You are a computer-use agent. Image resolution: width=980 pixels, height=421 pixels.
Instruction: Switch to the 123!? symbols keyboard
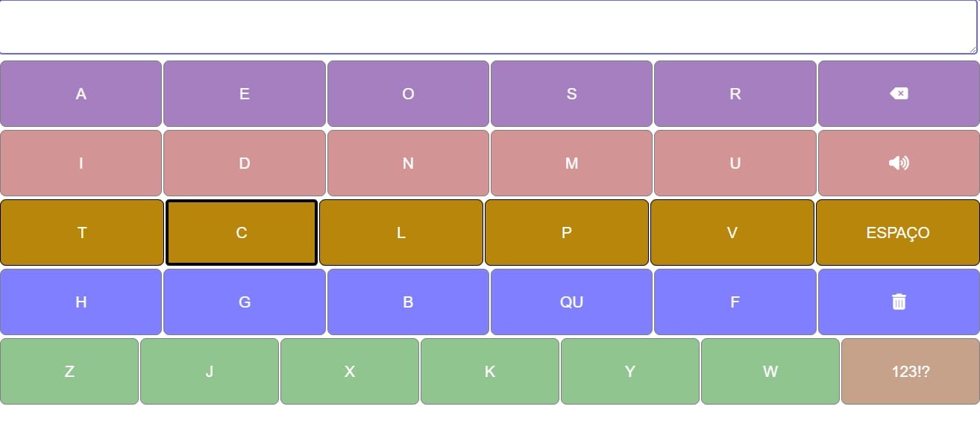tap(910, 371)
